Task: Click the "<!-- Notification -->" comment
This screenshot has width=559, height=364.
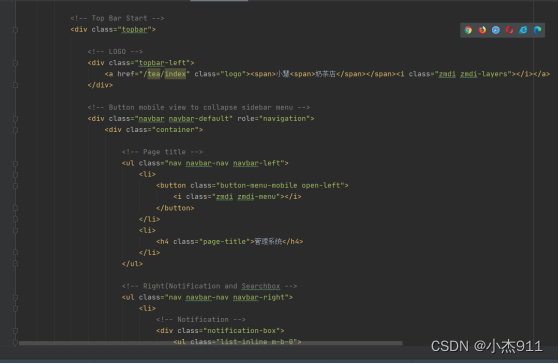Action: click(x=200, y=320)
